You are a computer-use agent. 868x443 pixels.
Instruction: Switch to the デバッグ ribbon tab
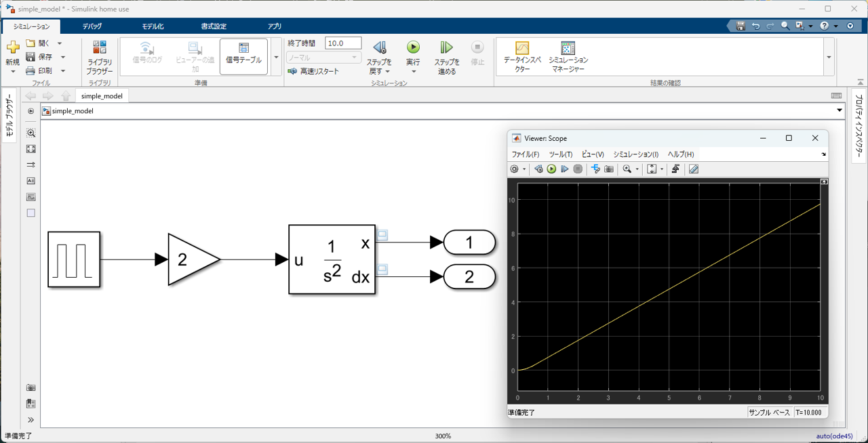(92, 26)
